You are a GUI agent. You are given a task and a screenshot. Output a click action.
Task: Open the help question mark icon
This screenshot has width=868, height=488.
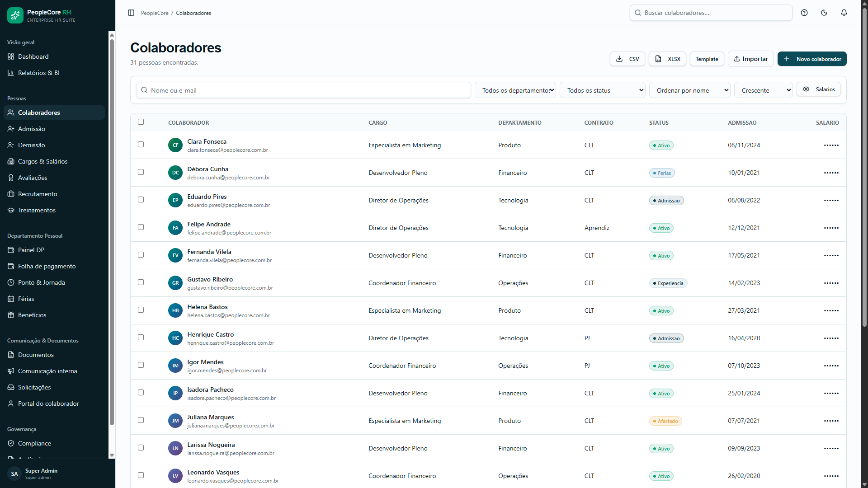(804, 13)
